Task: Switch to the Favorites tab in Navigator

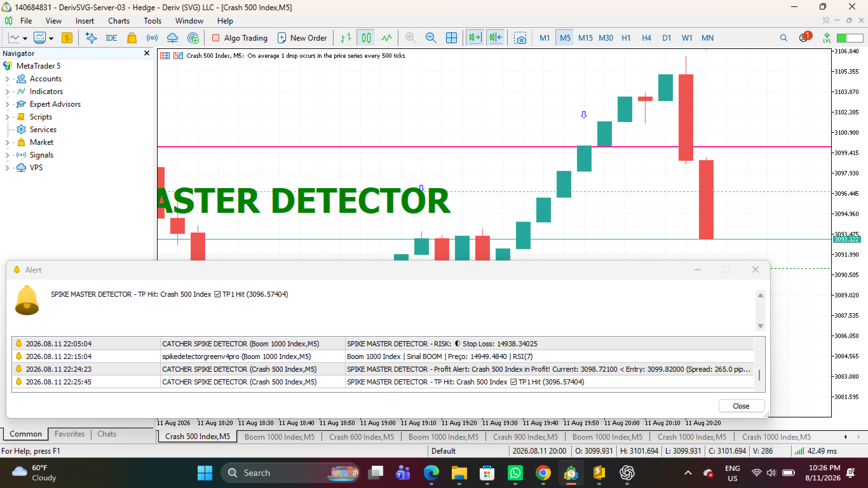Action: [x=69, y=434]
